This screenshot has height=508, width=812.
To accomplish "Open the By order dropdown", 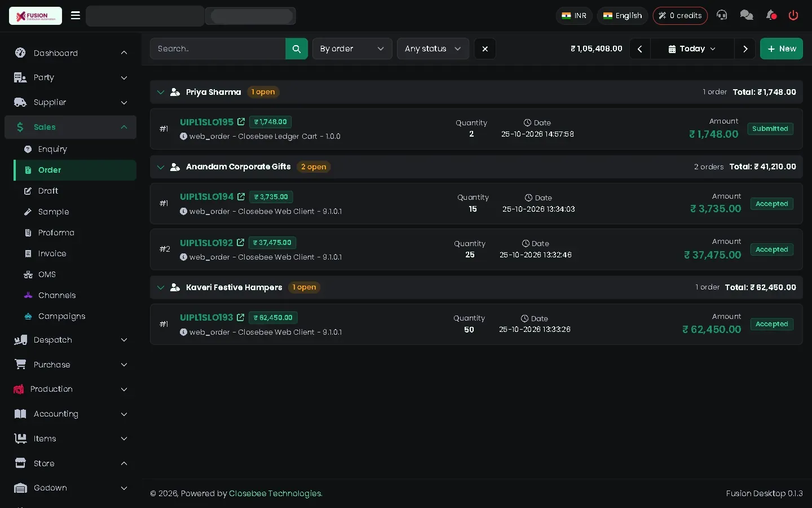I will (352, 49).
